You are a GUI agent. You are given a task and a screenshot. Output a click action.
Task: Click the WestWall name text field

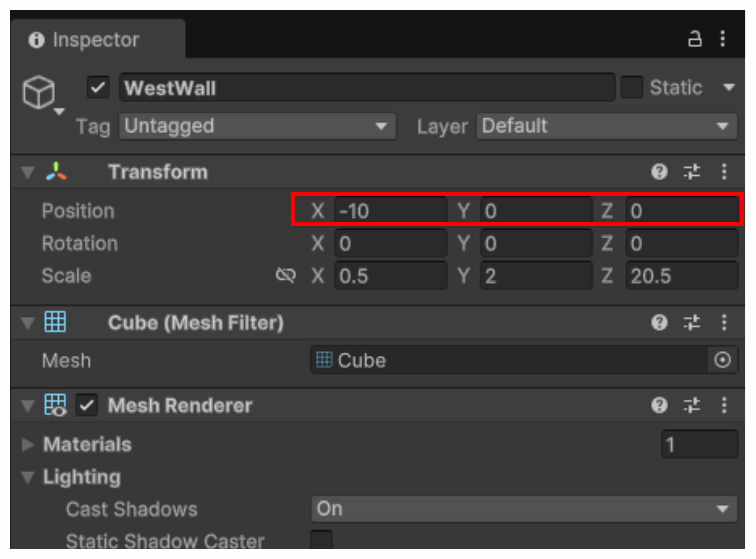click(367, 88)
